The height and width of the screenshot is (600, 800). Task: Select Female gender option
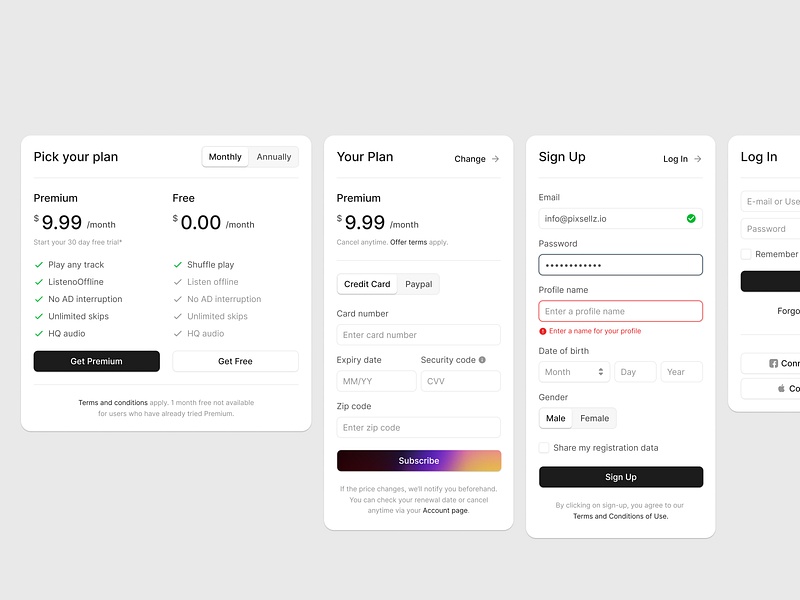pos(594,419)
